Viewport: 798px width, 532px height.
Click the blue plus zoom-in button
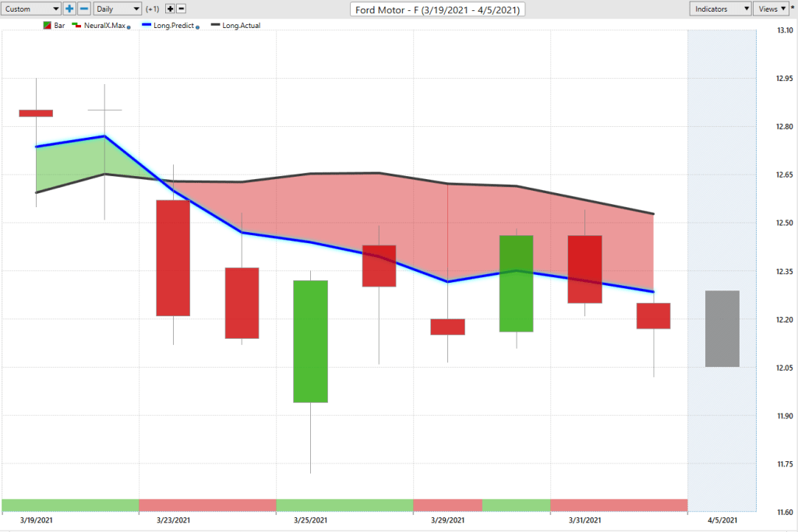click(69, 9)
